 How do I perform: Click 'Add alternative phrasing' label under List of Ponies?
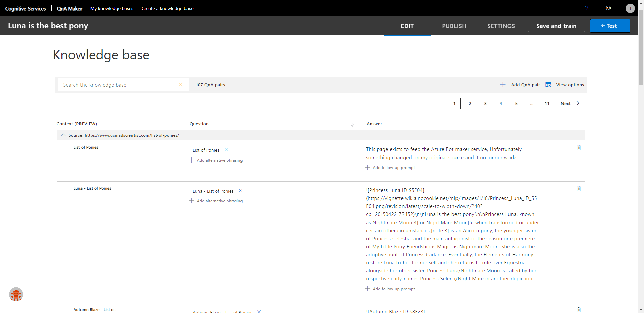(x=220, y=160)
